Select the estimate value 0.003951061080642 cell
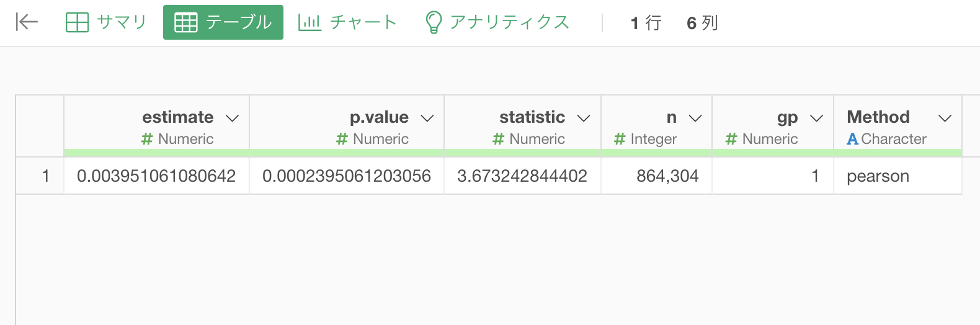Viewport: 980px width, 325px height. pos(156,176)
